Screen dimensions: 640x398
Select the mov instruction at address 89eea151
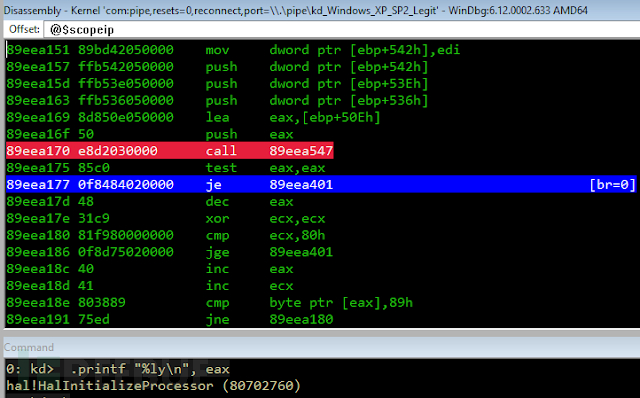point(233,50)
